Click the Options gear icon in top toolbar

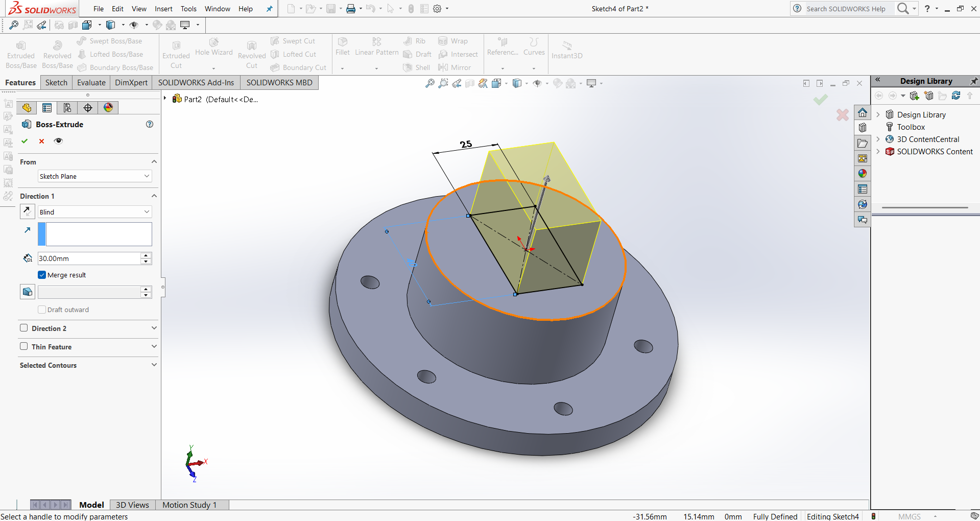(x=437, y=9)
